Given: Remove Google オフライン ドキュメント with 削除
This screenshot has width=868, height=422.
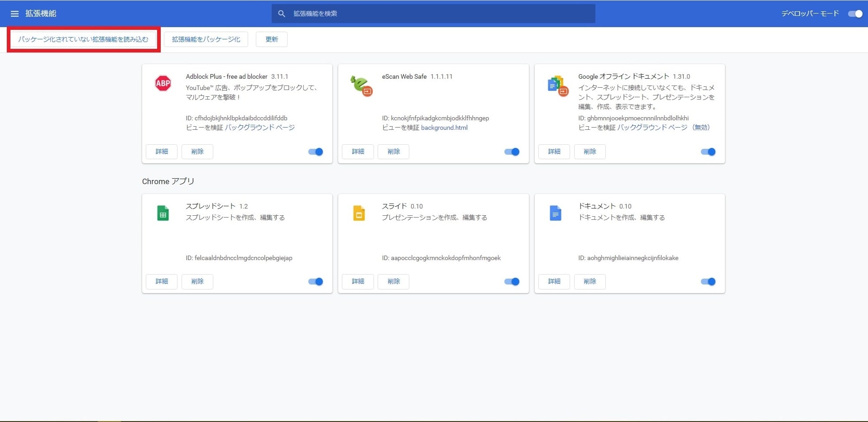Looking at the screenshot, I should click(x=590, y=152).
